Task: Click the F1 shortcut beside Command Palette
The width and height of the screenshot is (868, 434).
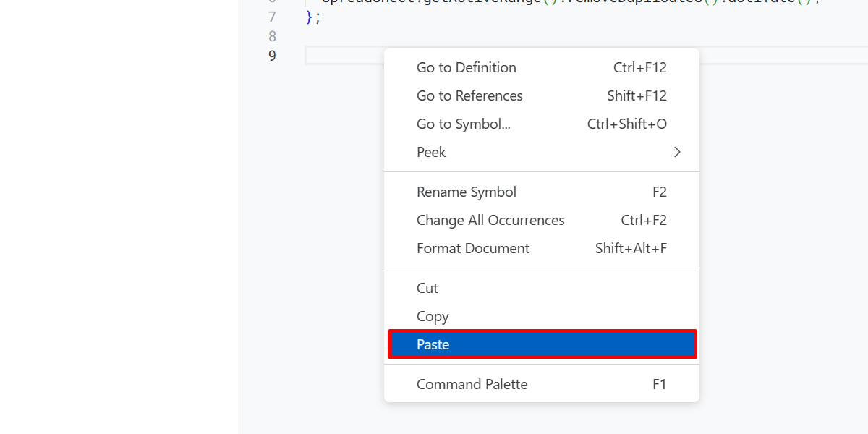Action: point(659,384)
